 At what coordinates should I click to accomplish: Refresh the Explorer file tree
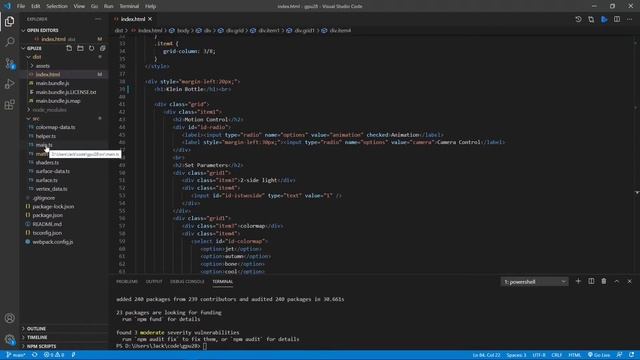click(x=91, y=48)
